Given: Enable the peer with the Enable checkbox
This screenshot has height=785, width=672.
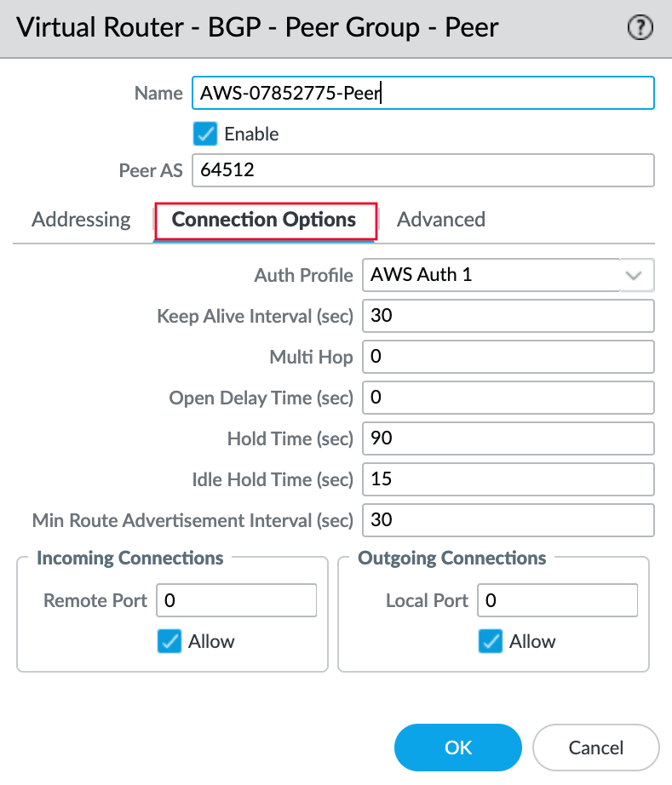Looking at the screenshot, I should (x=205, y=134).
